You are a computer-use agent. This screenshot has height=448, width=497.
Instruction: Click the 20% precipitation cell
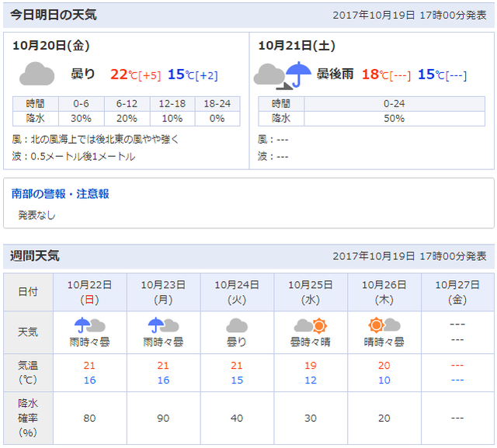tap(127, 119)
